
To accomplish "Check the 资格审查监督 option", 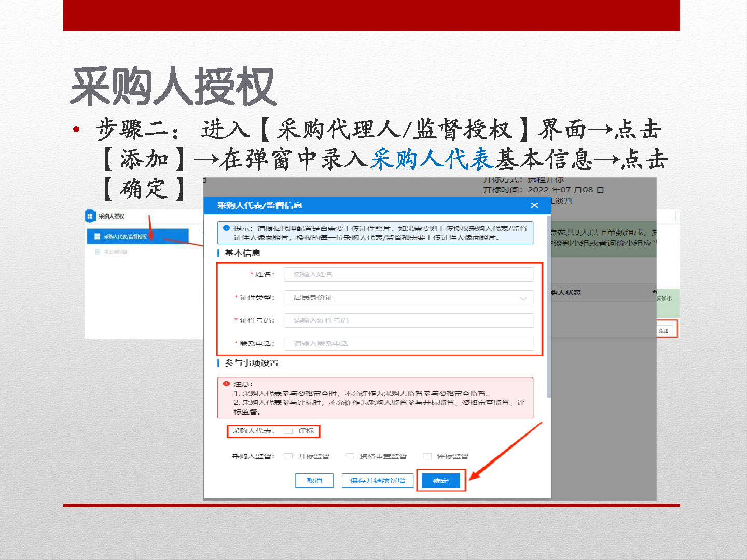I will [350, 456].
